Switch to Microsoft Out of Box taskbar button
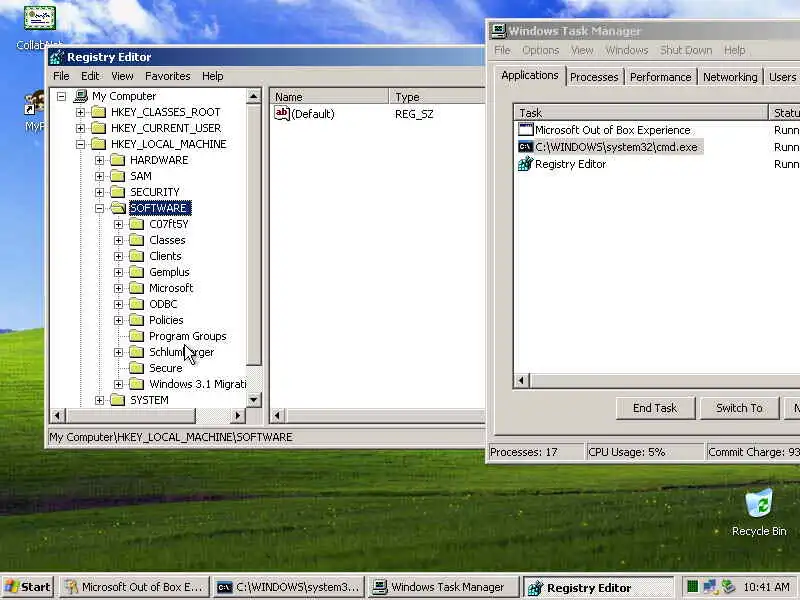Screen dimensions: 800x600 (x=135, y=587)
